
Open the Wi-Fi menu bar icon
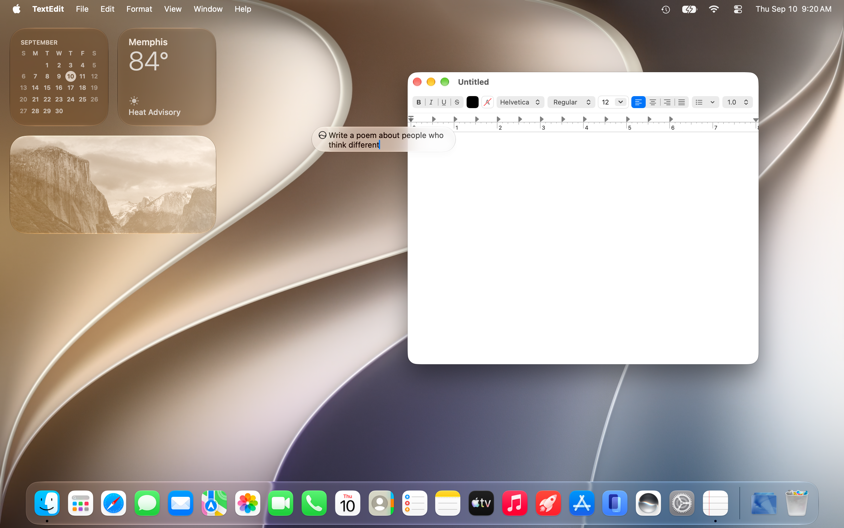[714, 9]
